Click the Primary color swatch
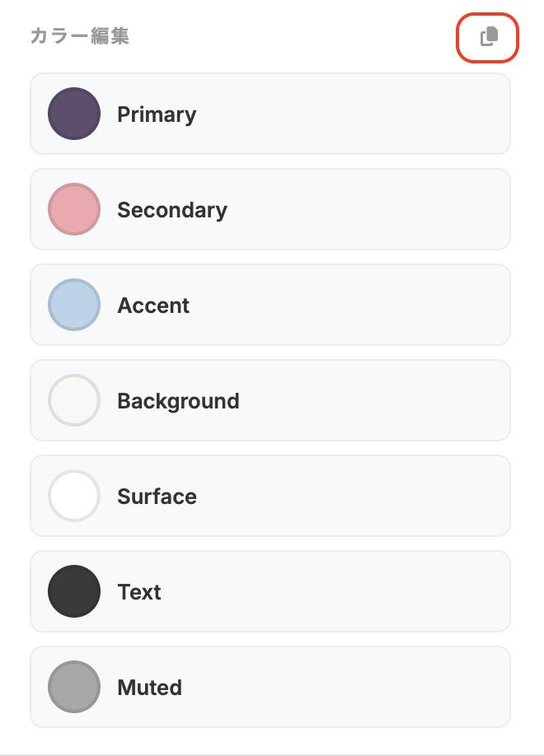544x756 pixels. coord(74,114)
